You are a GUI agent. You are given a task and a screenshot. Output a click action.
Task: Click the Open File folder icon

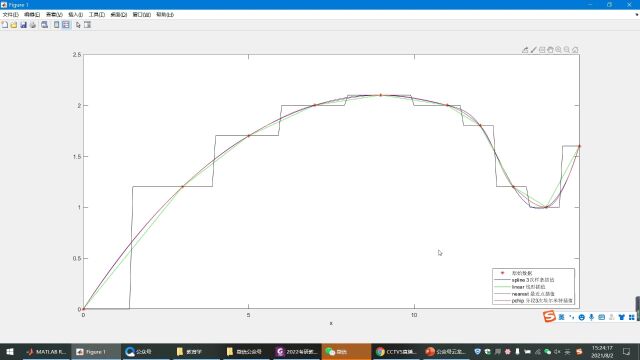(x=14, y=25)
